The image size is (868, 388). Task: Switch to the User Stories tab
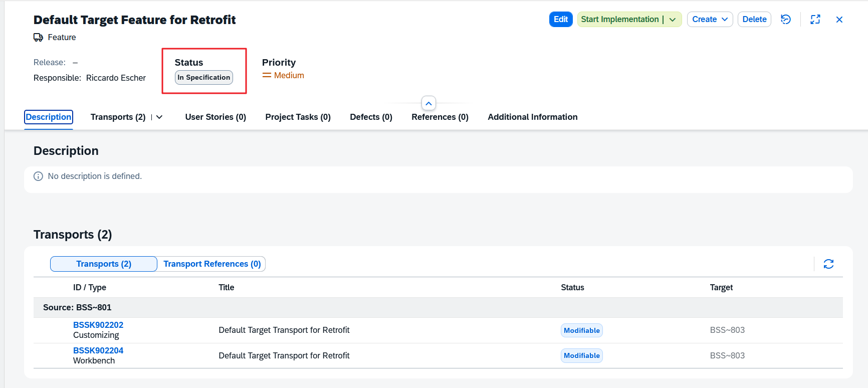coord(215,117)
